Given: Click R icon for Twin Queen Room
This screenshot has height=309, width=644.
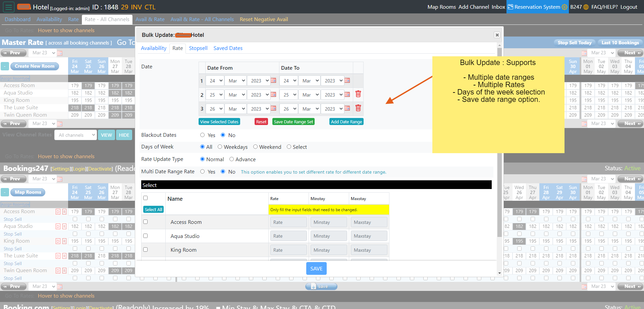Looking at the screenshot, I should [64, 271].
